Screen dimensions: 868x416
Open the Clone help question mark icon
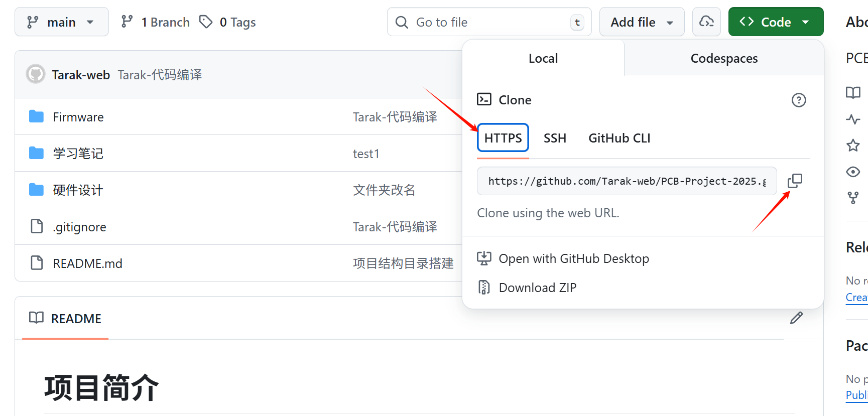click(799, 100)
